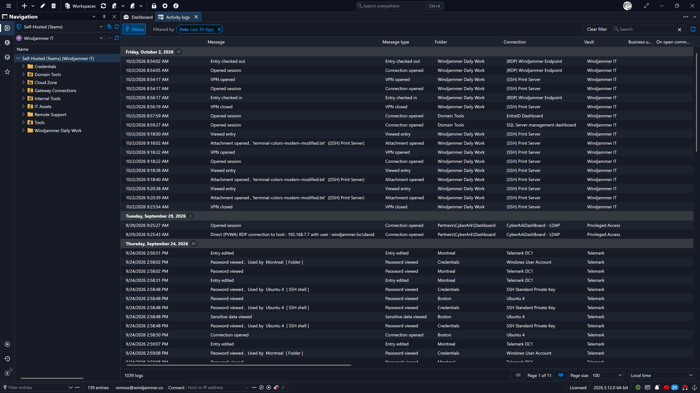Refresh the activity logs list
The width and height of the screenshot is (700, 393).
click(693, 29)
